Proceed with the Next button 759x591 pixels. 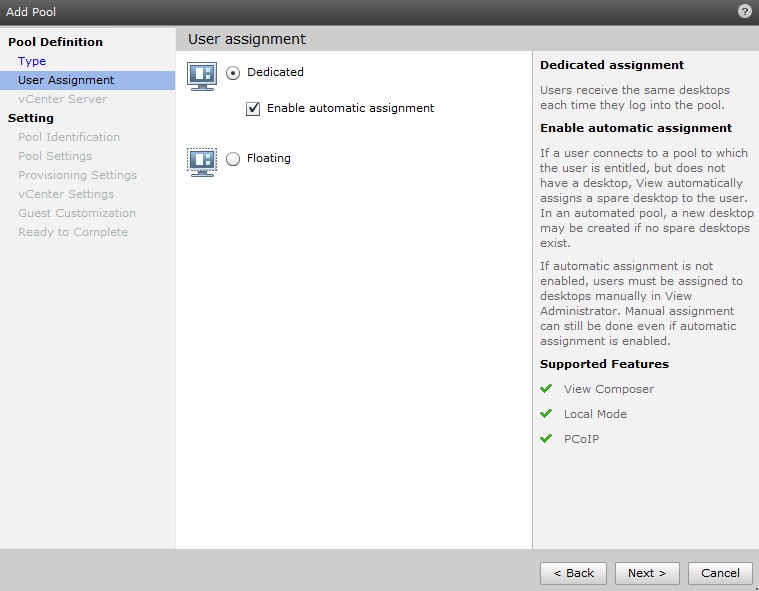click(x=647, y=573)
